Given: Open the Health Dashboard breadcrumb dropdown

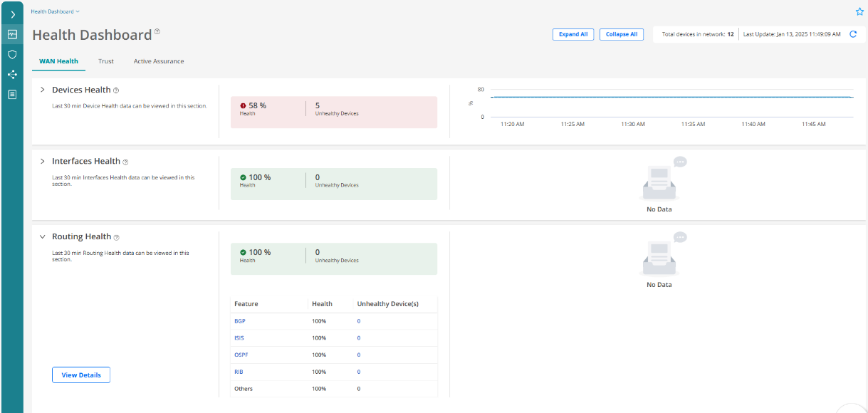Looking at the screenshot, I should pyautogui.click(x=56, y=11).
